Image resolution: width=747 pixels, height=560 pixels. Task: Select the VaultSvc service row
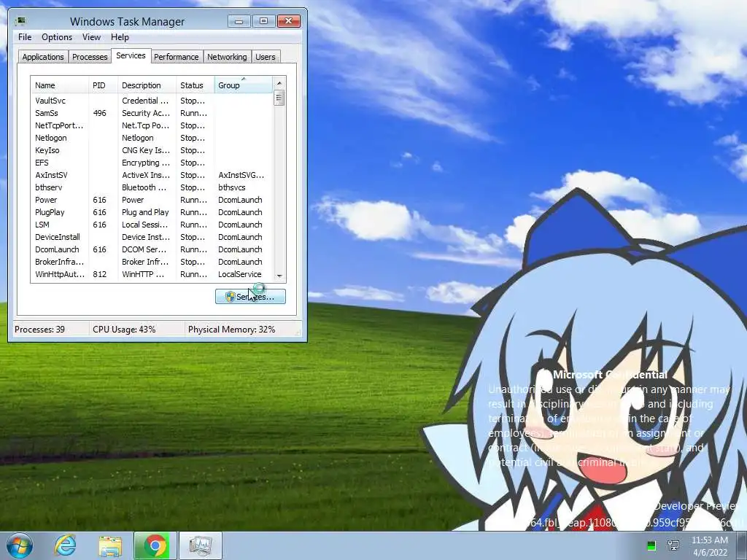[152, 101]
